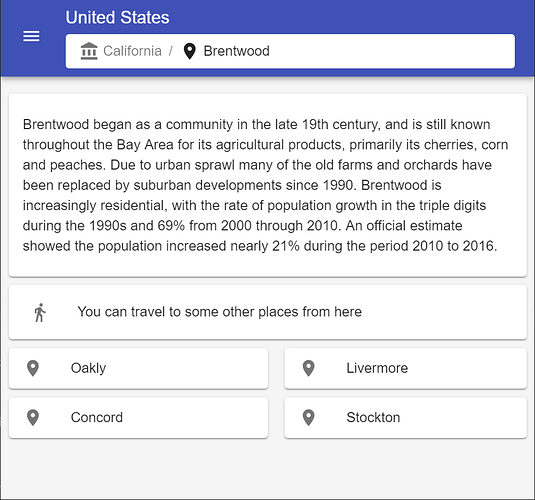
Task: Click the Brentwood description paragraph card
Action: tap(268, 185)
